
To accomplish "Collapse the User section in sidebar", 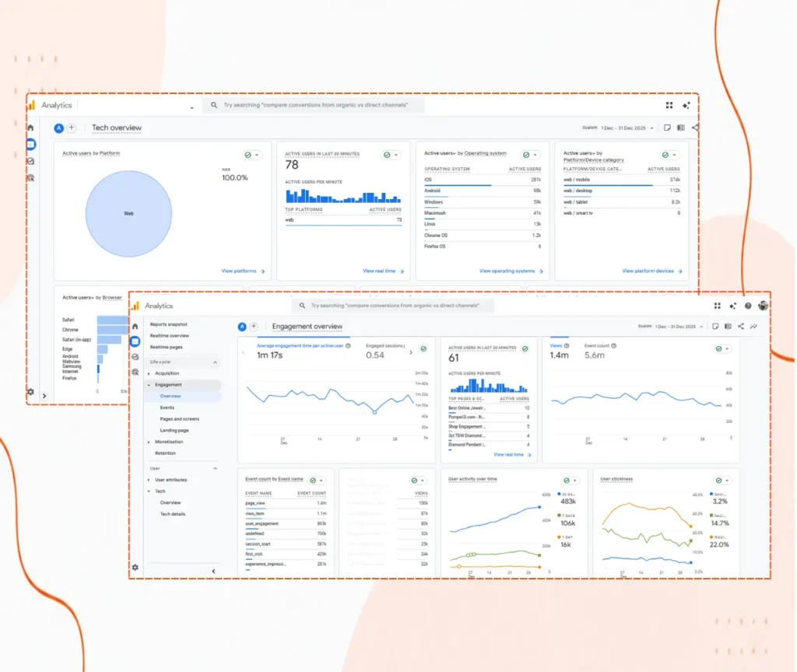I will click(x=215, y=468).
